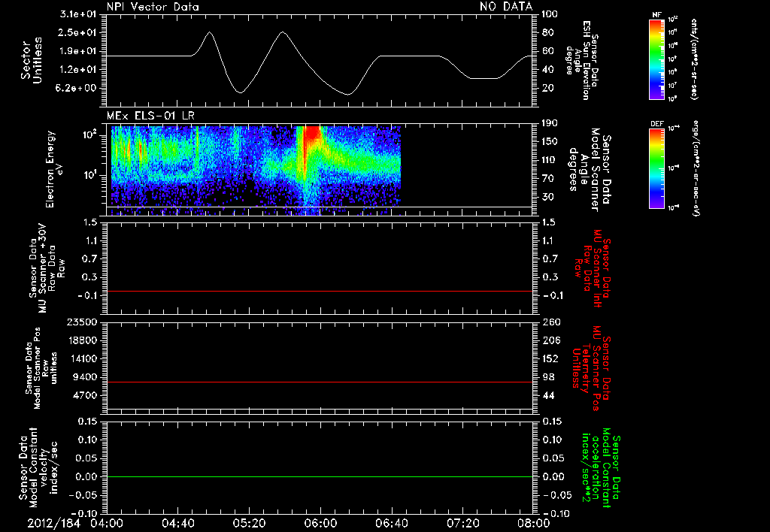770x532 pixels.
Task: Click the "4700" scanner position tick value
Action: click(x=85, y=395)
